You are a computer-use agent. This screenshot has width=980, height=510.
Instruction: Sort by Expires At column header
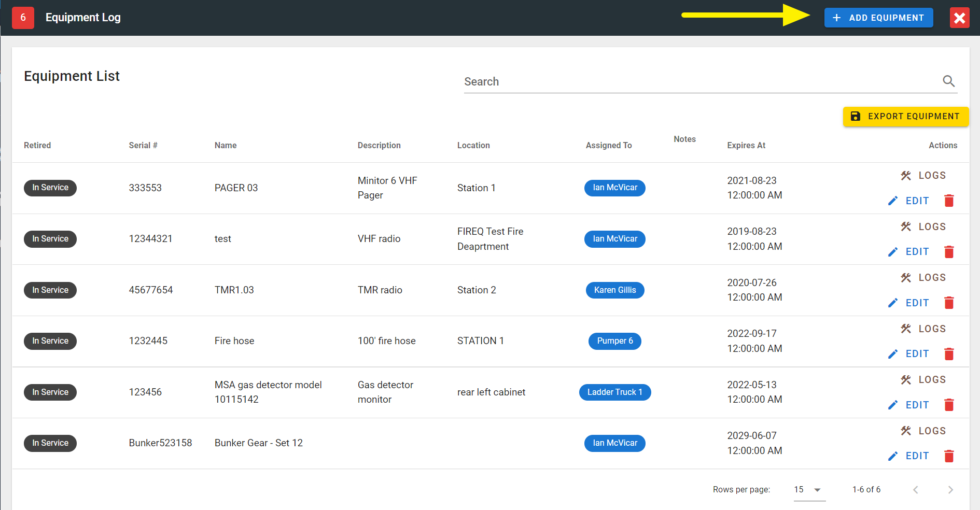tap(746, 146)
